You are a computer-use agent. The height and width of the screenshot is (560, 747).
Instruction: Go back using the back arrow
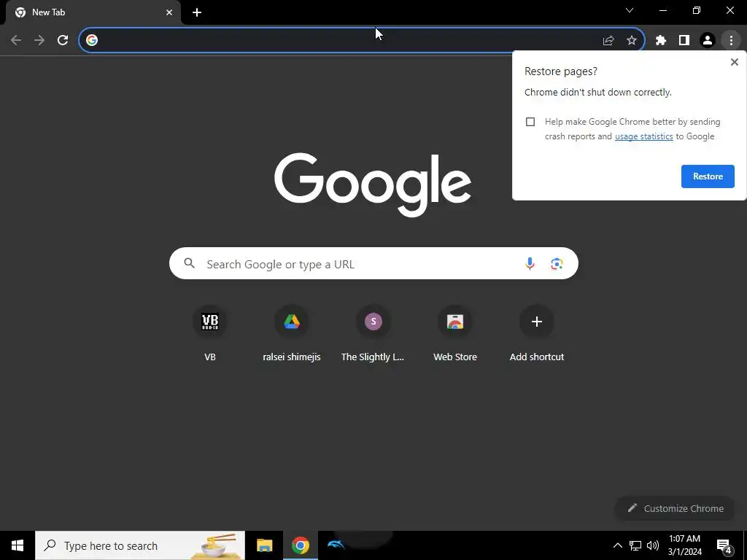coord(16,40)
